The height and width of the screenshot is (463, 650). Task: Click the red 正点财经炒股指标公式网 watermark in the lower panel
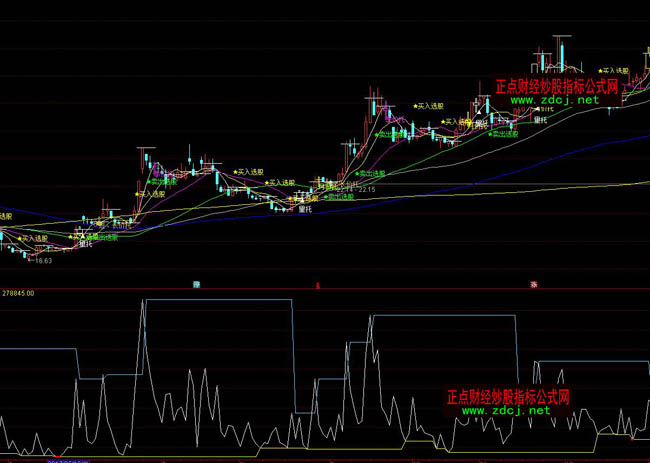[x=507, y=397]
